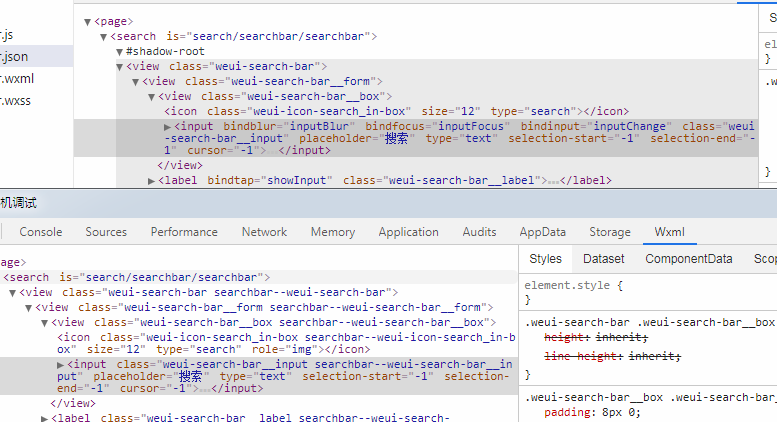Expand the lower label weui-search-bar node
Screen dimensions: 777x422
click(45, 419)
